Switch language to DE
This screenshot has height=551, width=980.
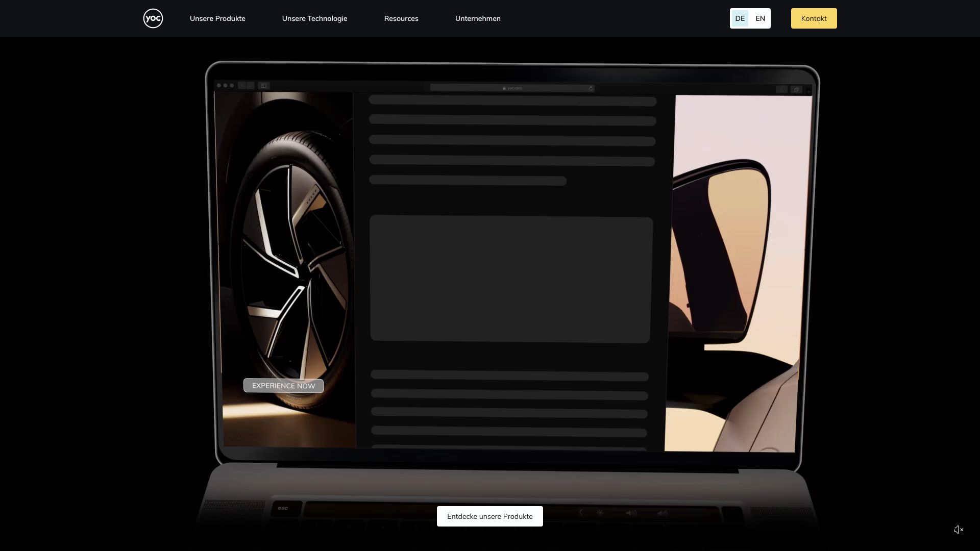pyautogui.click(x=740, y=18)
